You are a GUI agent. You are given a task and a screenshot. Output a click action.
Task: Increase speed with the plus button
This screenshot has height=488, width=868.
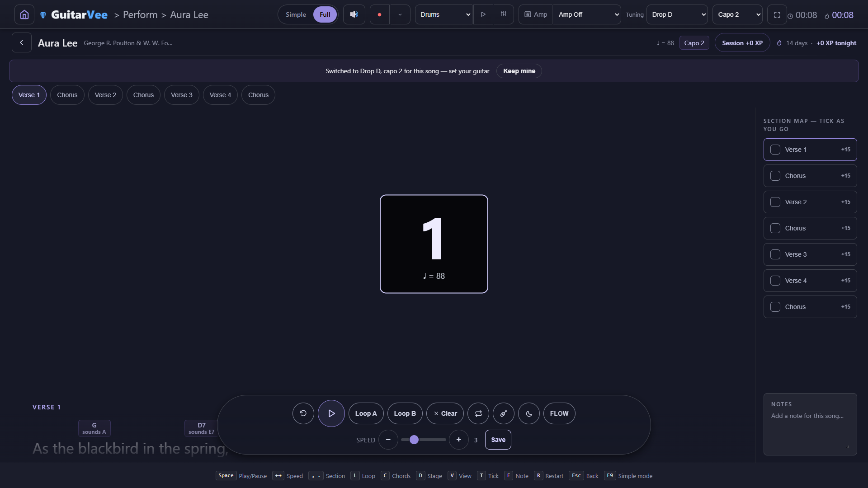[x=459, y=440]
